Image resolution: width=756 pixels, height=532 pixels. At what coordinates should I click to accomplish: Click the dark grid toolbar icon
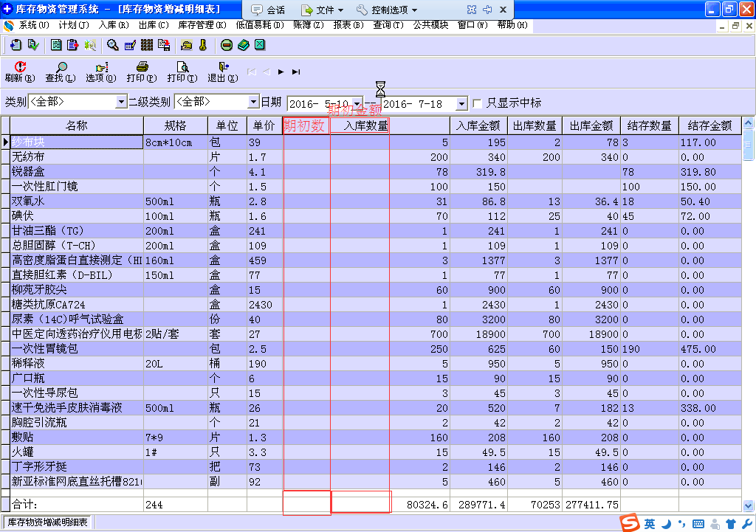point(147,45)
